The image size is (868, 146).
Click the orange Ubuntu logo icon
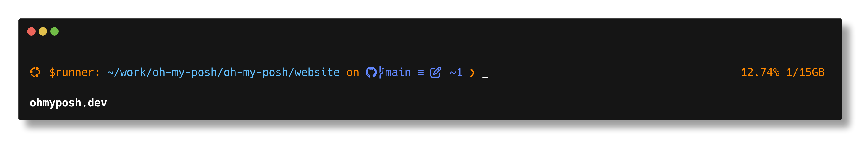[35, 72]
